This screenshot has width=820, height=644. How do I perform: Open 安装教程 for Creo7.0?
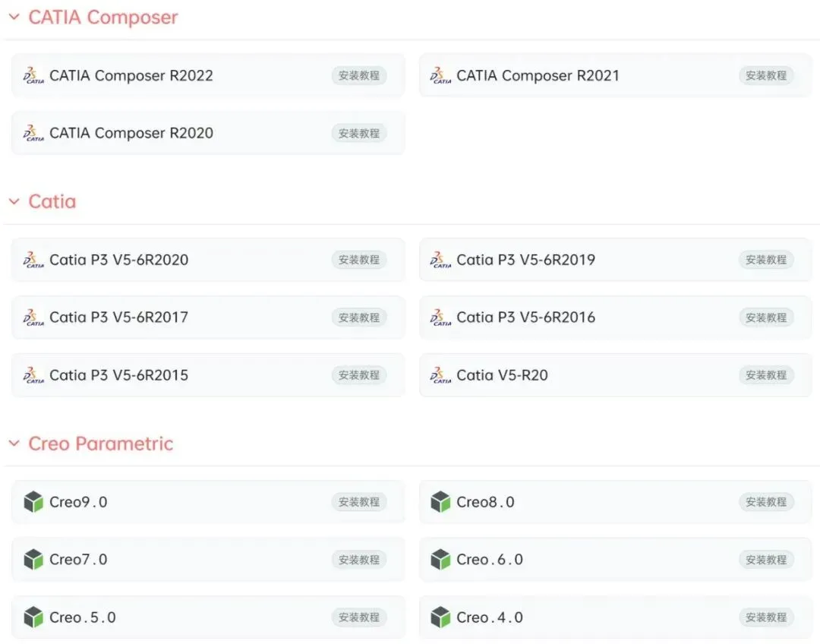coord(358,559)
